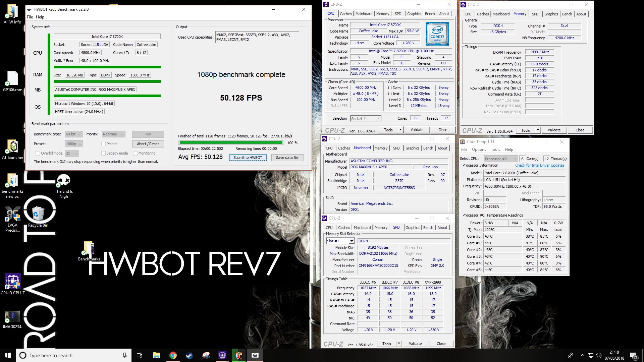Open Options menu in Core Temp

(x=479, y=149)
